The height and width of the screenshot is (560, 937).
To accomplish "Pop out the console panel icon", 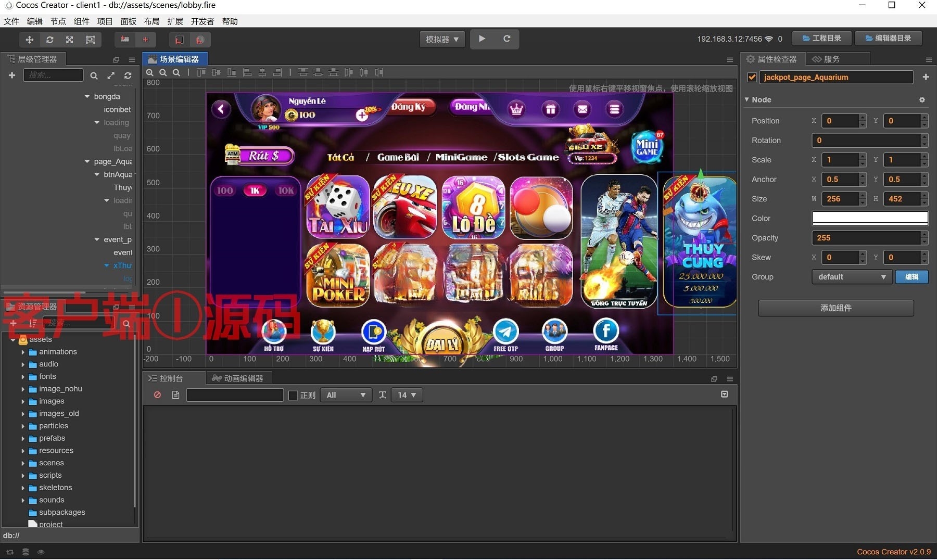I will (714, 379).
